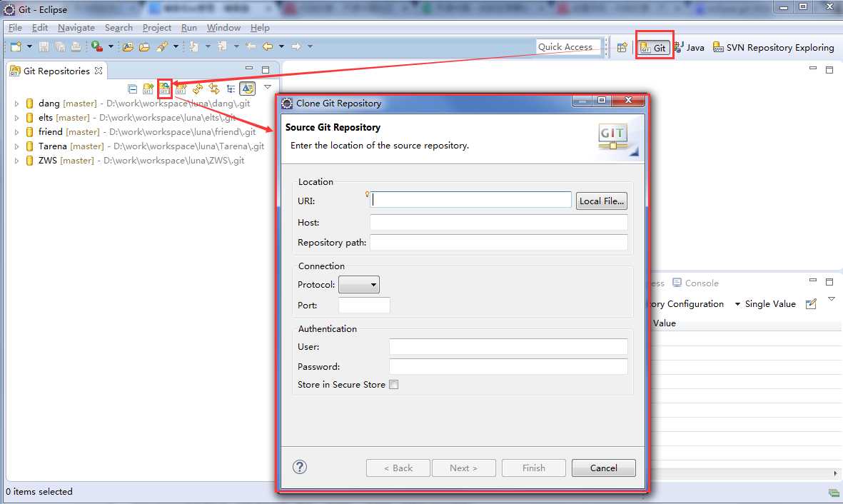Select the Git Repositories tab
The height and width of the screenshot is (504, 843).
pos(56,71)
